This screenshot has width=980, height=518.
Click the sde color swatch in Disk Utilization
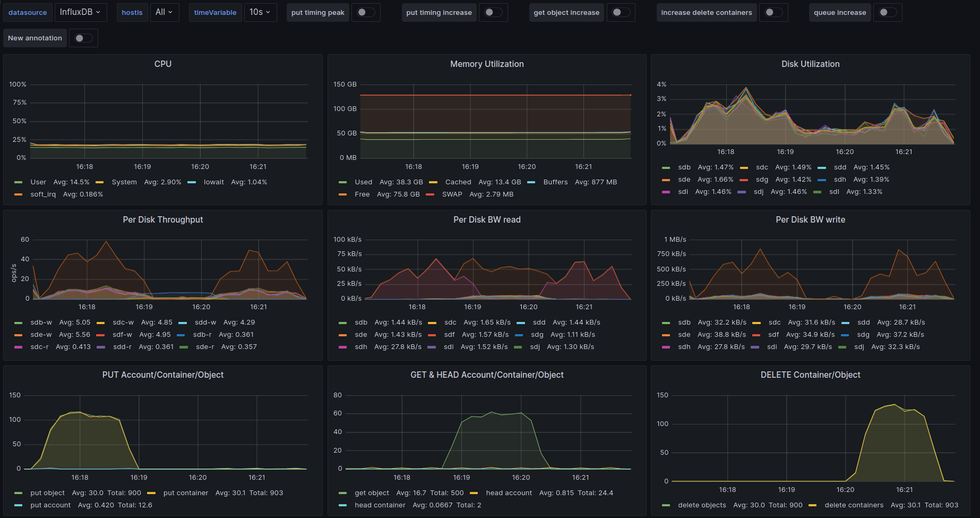point(666,180)
